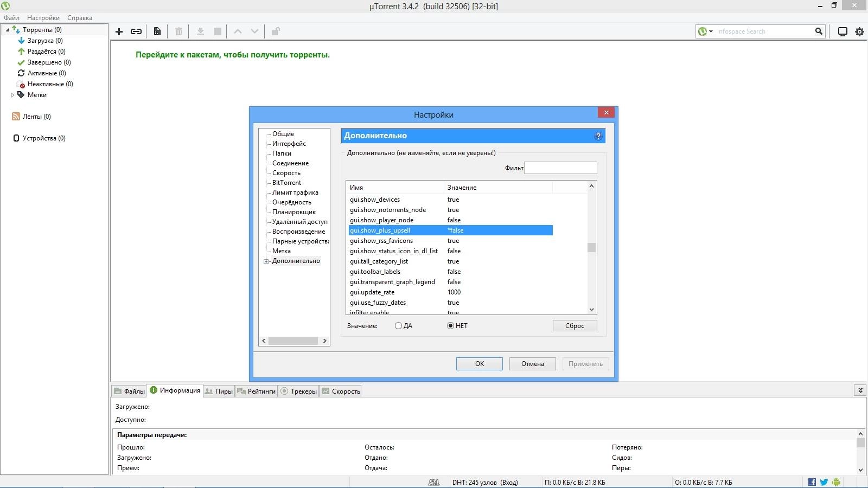Click Move Down Queue arrow icon
This screenshot has height=488, width=868.
254,31
